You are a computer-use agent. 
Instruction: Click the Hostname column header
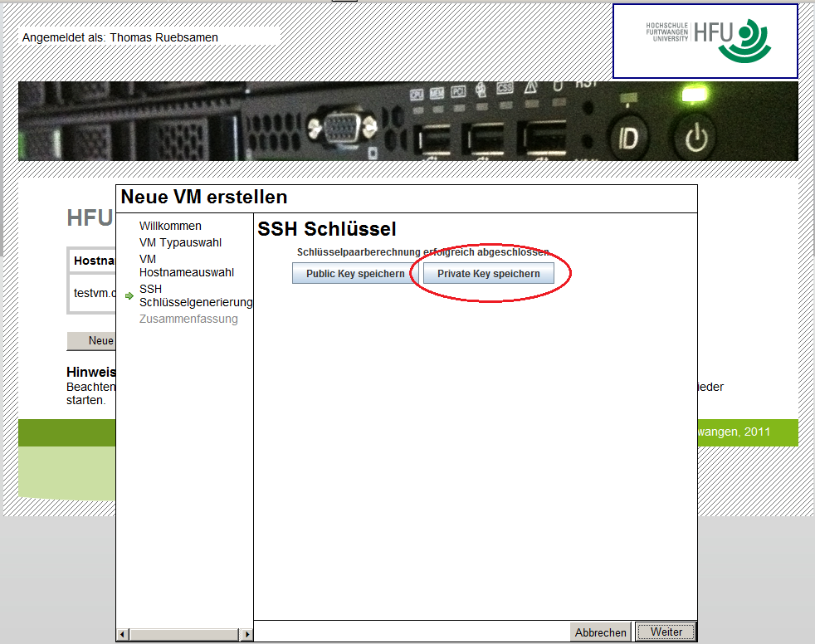click(94, 260)
